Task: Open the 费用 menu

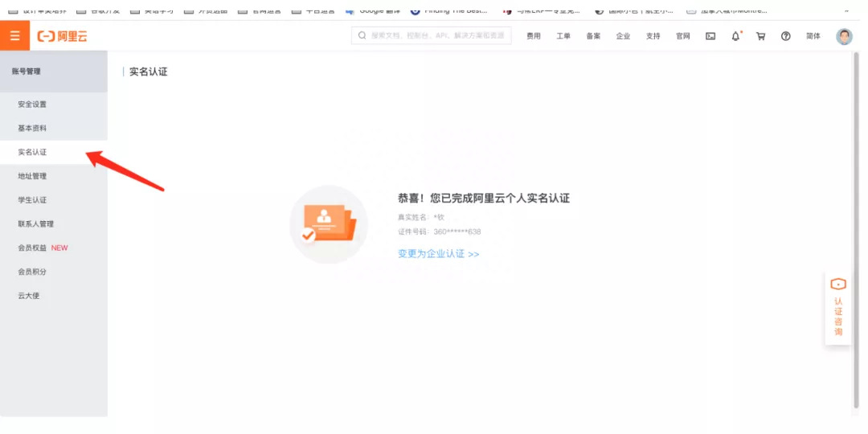Action: click(x=534, y=36)
